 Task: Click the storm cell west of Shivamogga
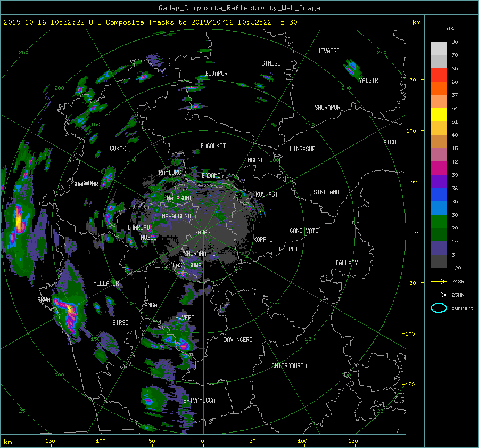pyautogui.click(x=152, y=398)
